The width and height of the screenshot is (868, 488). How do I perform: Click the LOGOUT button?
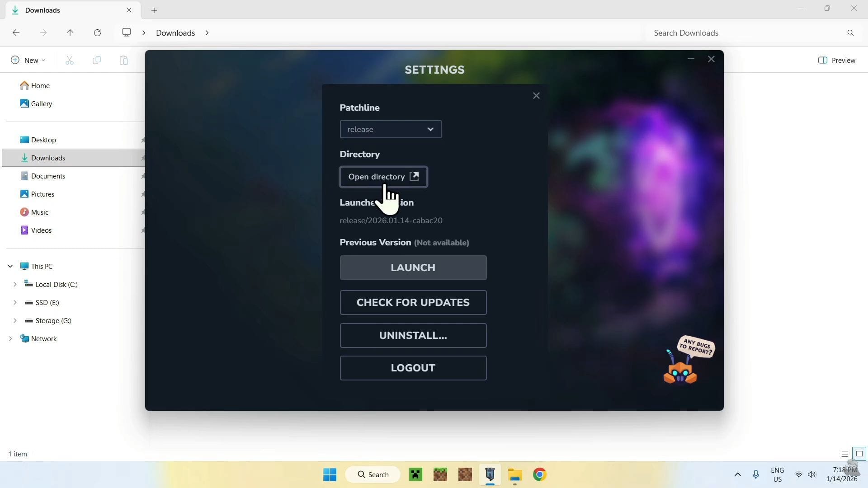click(413, 368)
